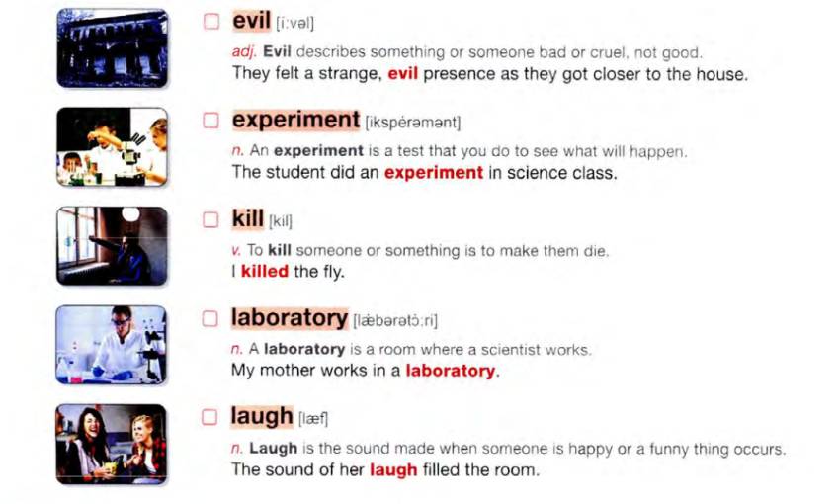Open the science class microscope image
The width and height of the screenshot is (840, 504).
click(111, 146)
